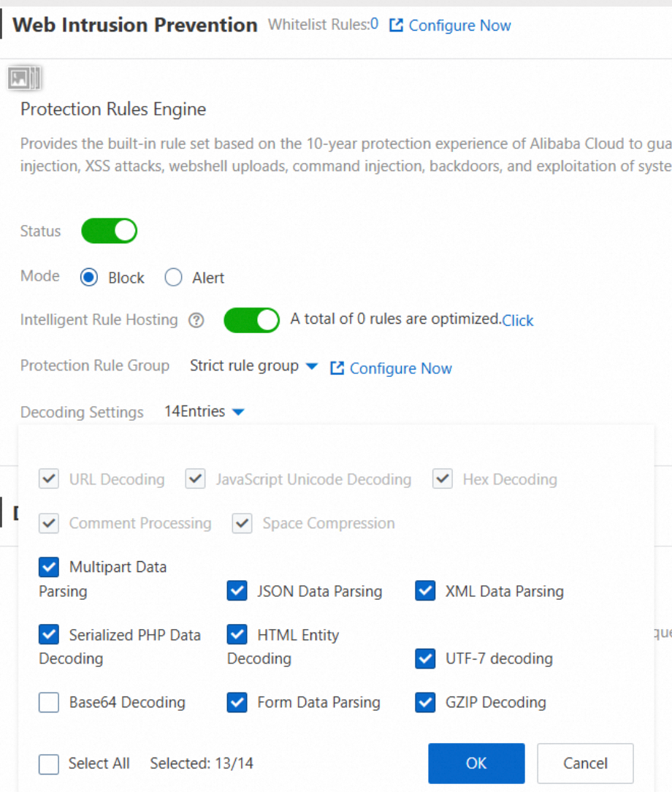Select the Alert mode radio button
Screen dimensions: 672x792
[x=173, y=278]
